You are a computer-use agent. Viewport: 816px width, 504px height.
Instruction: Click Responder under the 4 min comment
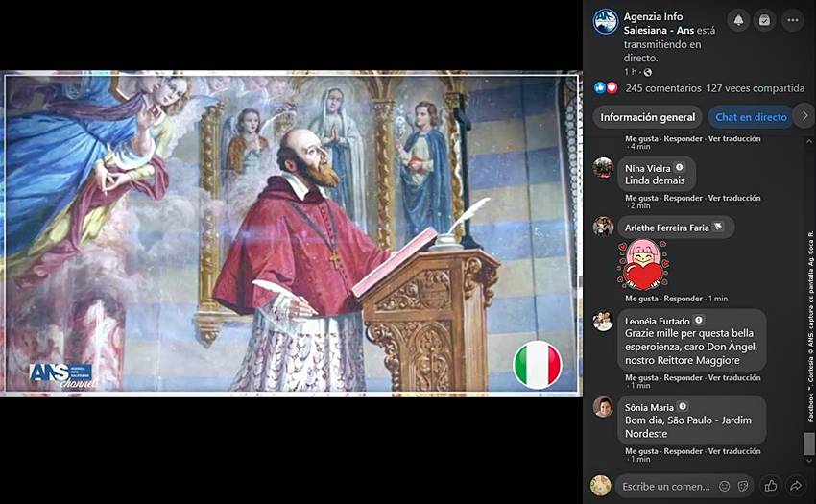coord(683,138)
